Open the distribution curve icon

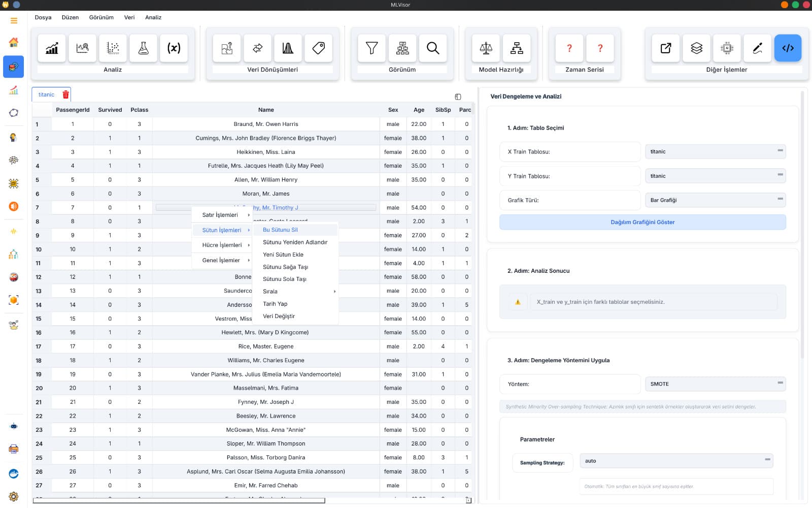click(x=288, y=48)
